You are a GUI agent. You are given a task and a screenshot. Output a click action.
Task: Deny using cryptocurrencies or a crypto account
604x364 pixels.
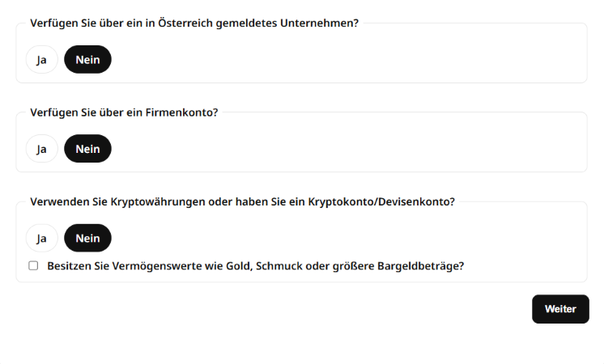87,239
